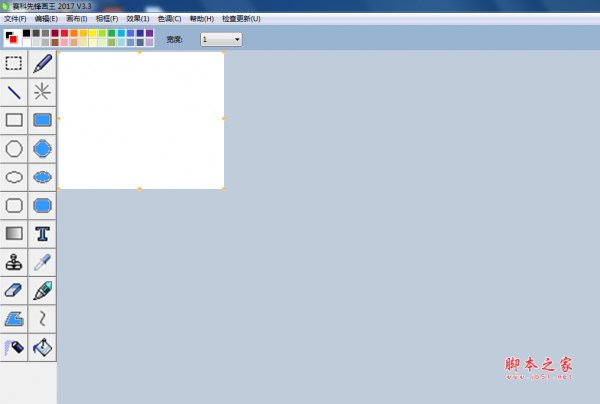Click the canvas bottom-right resize handle
600x404 pixels.
(x=224, y=189)
